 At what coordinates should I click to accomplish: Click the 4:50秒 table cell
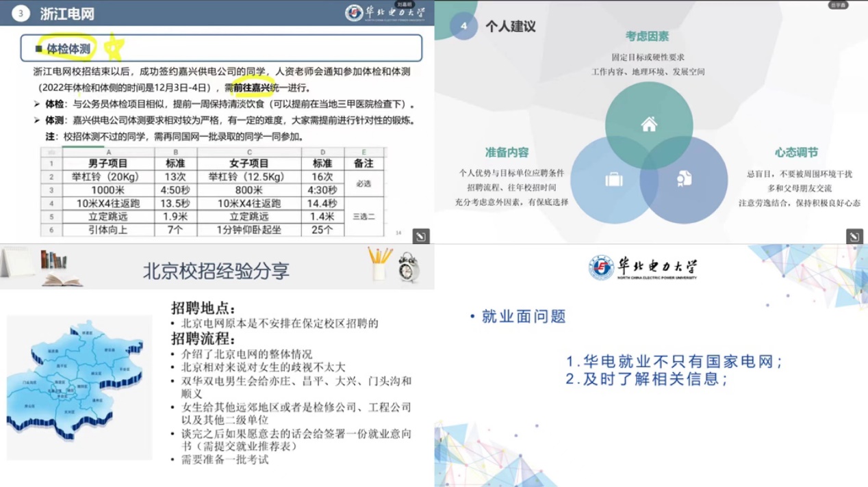[175, 190]
